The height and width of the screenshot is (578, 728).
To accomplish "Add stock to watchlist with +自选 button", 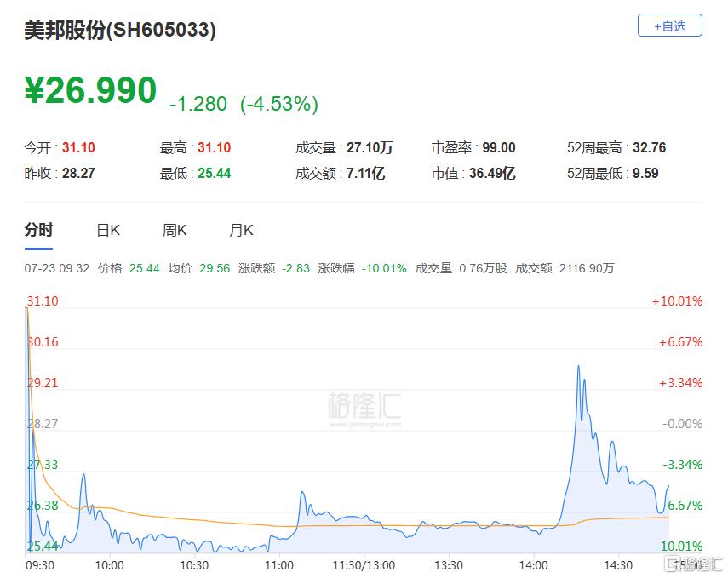I will (669, 26).
